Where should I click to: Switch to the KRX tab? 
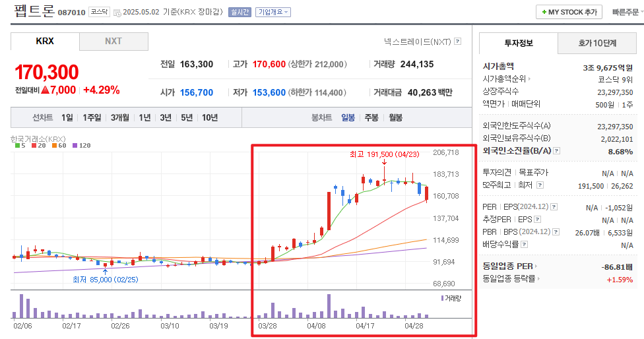[x=45, y=42]
